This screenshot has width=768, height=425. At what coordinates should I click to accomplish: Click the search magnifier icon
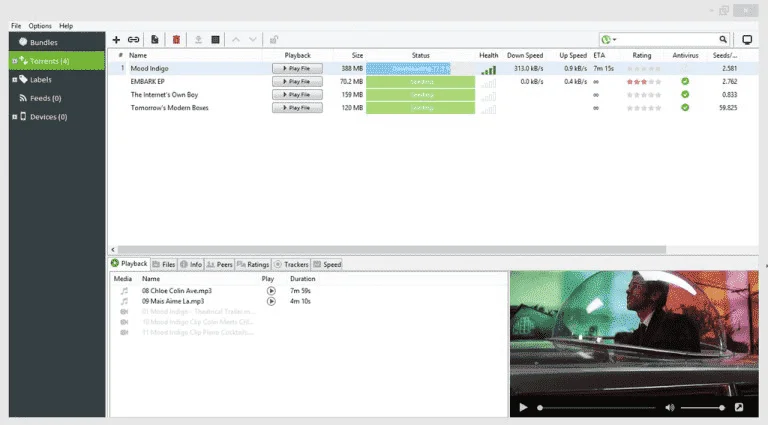[x=723, y=40]
